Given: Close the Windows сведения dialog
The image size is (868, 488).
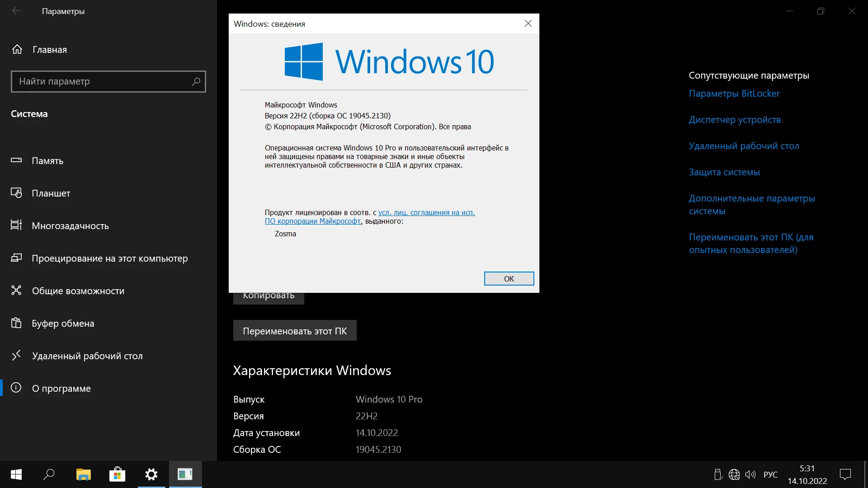Looking at the screenshot, I should (x=528, y=23).
